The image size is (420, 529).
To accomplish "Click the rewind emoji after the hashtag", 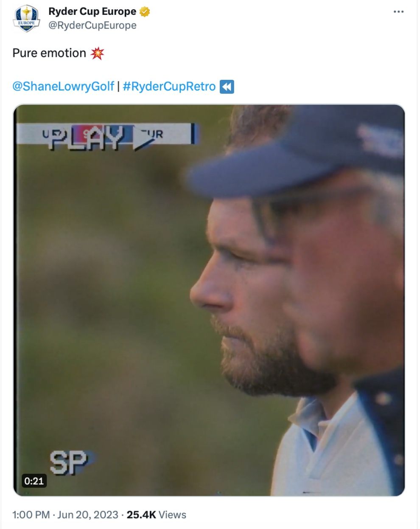I will coord(227,87).
